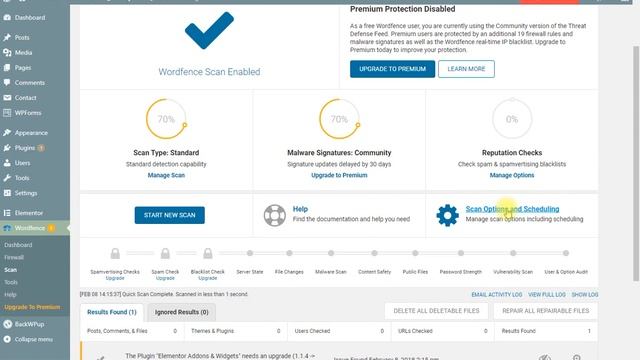
Task: Click the Server State scan stage dot
Action: pyautogui.click(x=250, y=253)
